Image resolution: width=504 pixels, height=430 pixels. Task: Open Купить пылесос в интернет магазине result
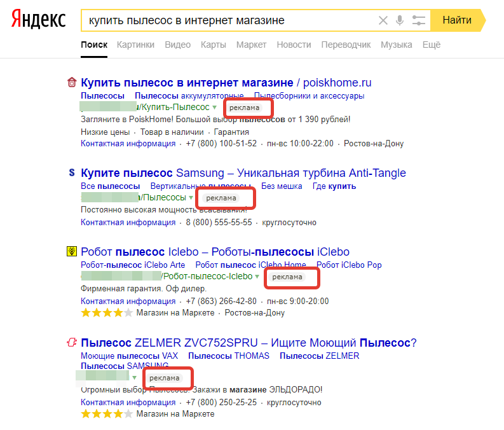[x=226, y=83]
